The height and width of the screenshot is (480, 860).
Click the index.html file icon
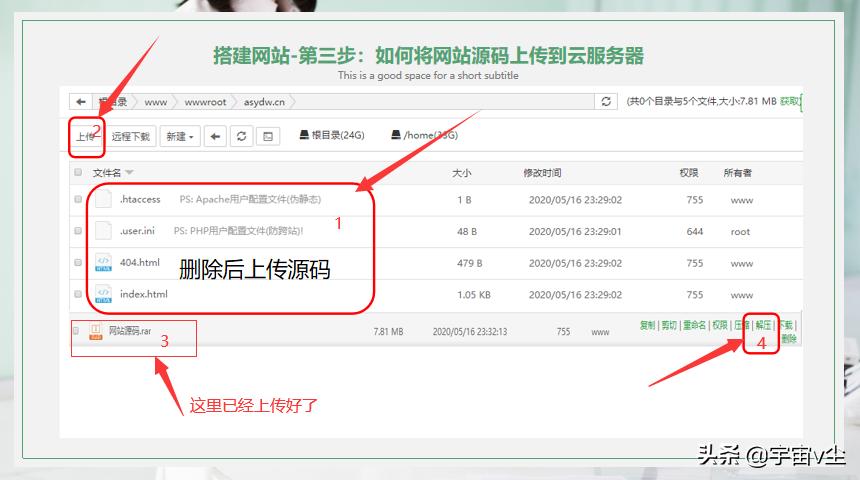103,294
